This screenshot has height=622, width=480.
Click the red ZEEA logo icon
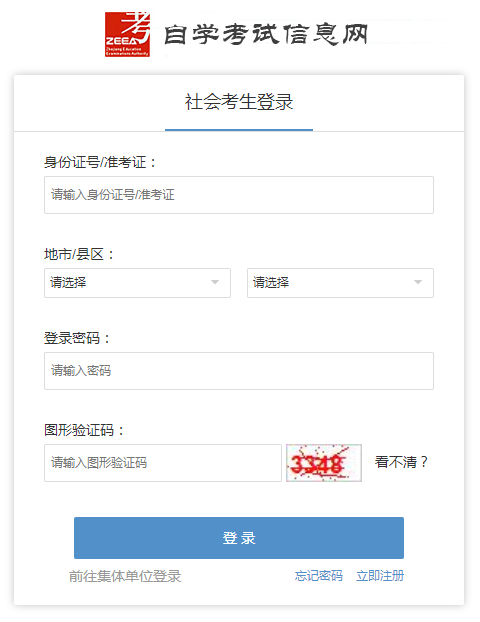[x=127, y=34]
